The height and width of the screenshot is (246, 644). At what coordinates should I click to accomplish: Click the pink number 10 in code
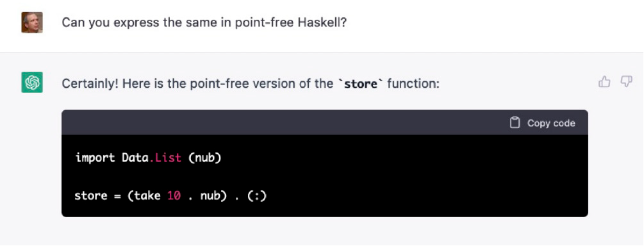coord(174,196)
